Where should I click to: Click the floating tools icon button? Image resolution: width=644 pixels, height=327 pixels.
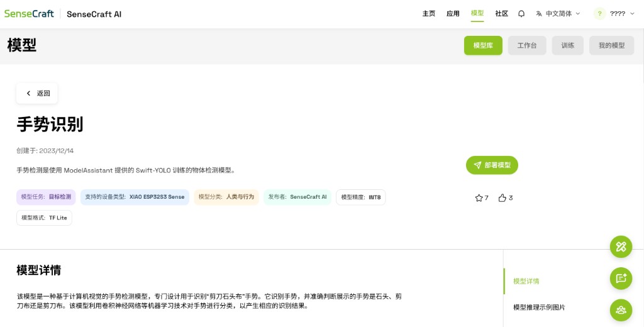point(621,247)
